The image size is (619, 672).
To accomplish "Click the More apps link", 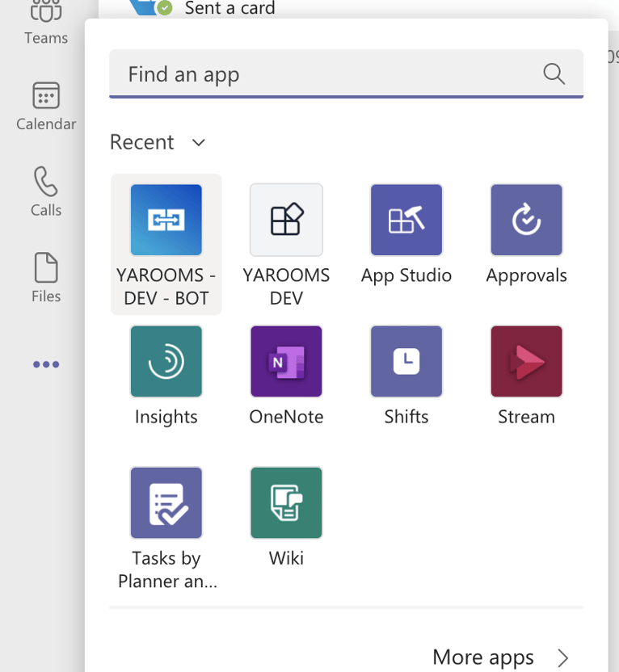I will [483, 657].
